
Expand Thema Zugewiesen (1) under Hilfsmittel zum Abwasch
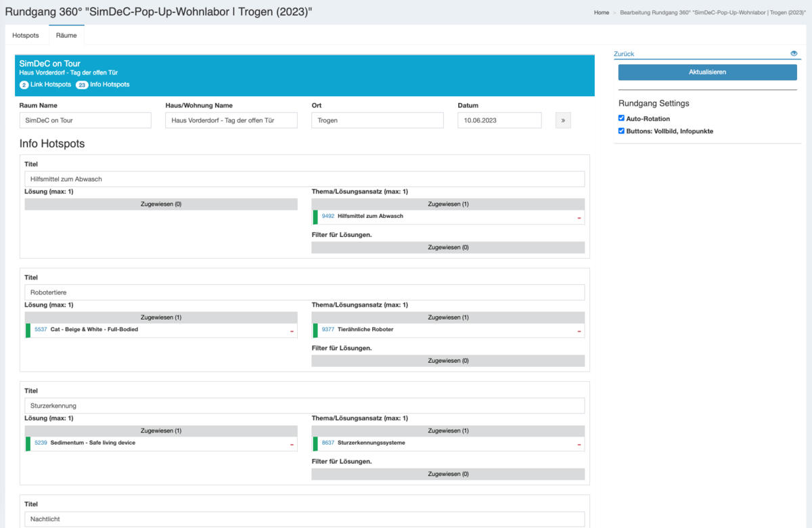pyautogui.click(x=448, y=204)
